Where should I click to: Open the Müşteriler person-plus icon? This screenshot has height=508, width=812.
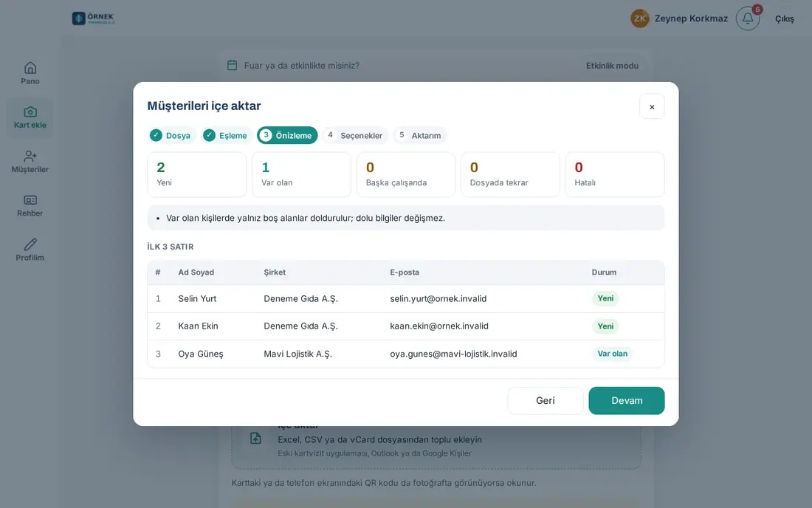tap(30, 156)
